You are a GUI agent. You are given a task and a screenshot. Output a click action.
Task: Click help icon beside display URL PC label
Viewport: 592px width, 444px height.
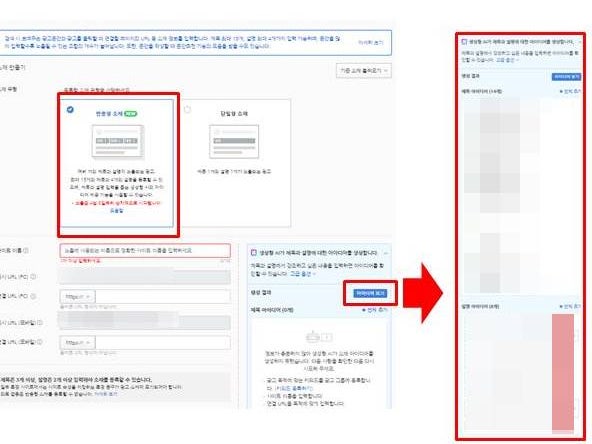(33, 277)
